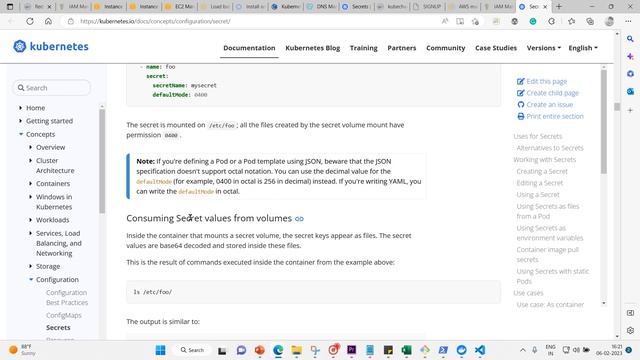The image size is (640, 360).
Task: Expand Windows in Kubernetes section
Action: pos(31,197)
